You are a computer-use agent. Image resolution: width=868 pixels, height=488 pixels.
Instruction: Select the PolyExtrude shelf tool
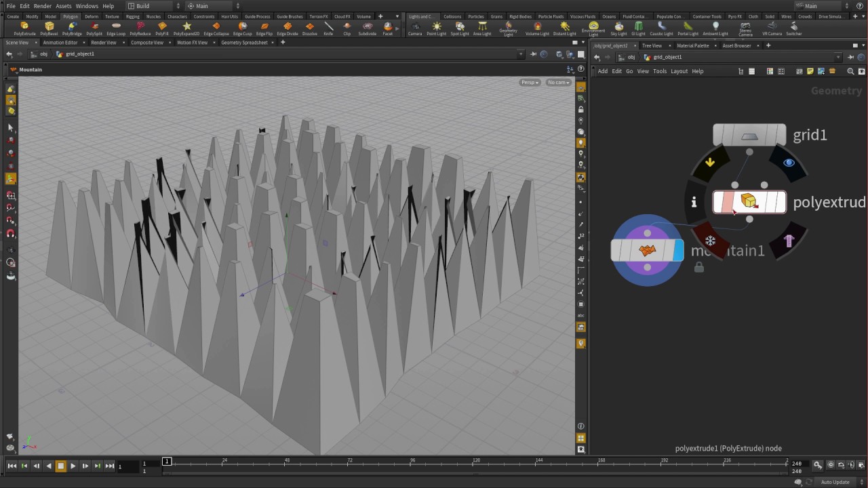coord(24,28)
